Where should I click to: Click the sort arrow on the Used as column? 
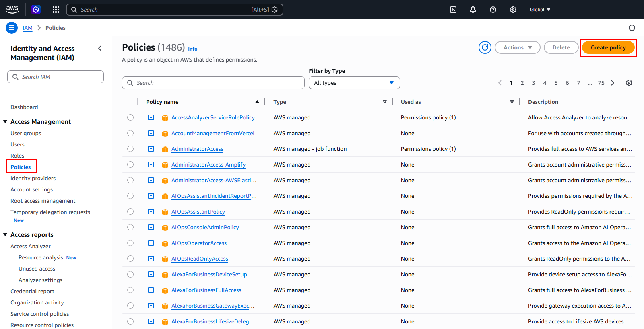click(x=512, y=102)
